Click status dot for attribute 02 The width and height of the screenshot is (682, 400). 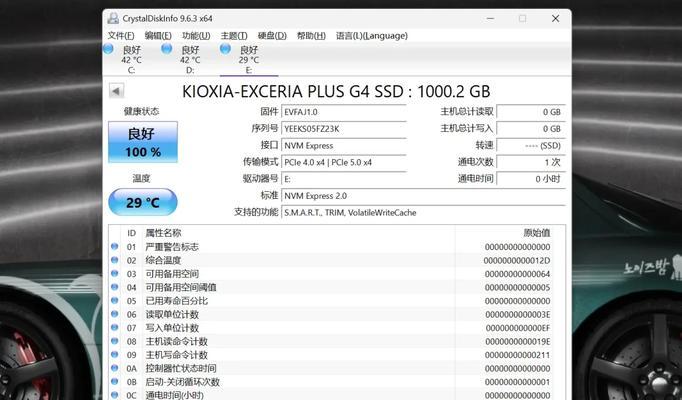pos(114,260)
